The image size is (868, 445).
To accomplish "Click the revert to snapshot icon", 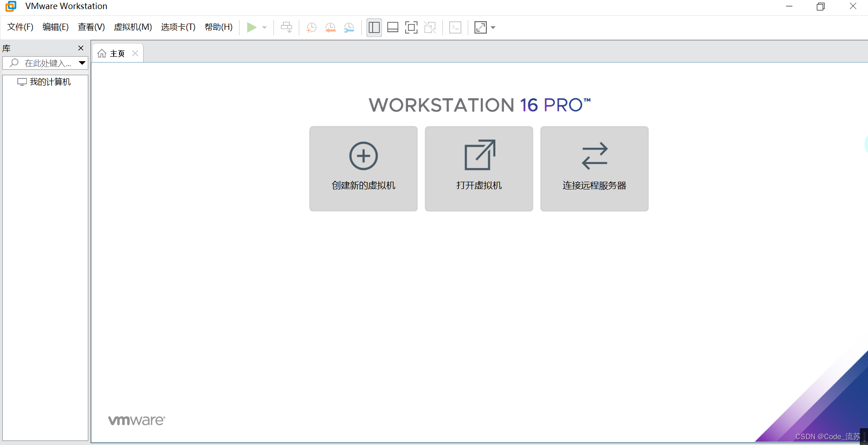I will click(x=330, y=28).
